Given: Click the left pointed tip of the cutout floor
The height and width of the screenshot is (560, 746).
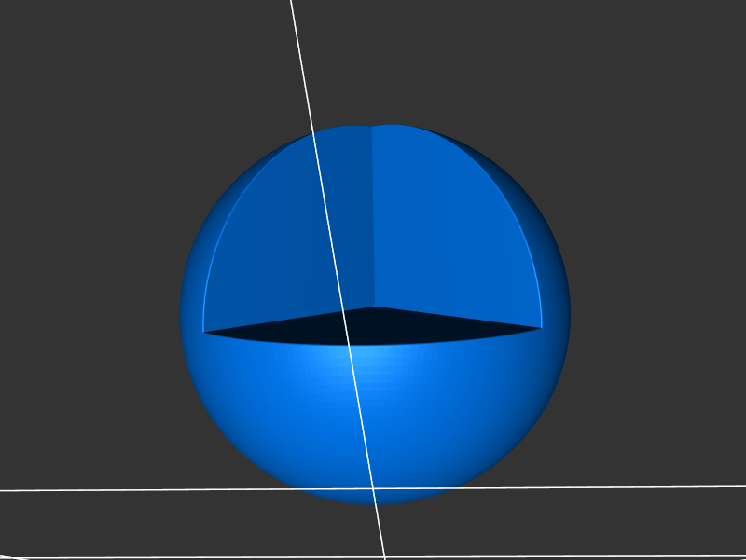Looking at the screenshot, I should [206, 331].
